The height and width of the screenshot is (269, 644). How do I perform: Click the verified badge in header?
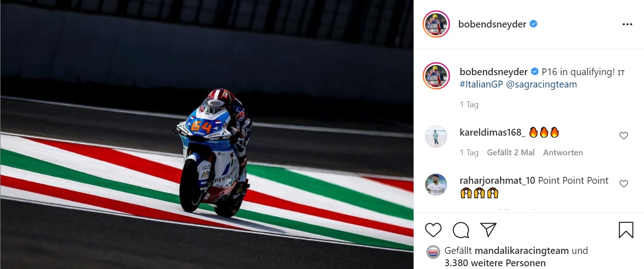pyautogui.click(x=533, y=24)
